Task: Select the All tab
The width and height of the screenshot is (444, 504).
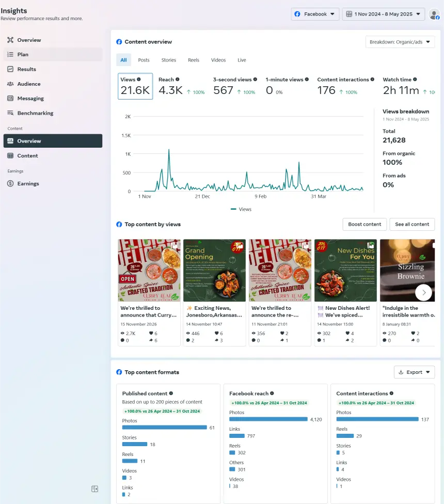Action: click(x=124, y=60)
